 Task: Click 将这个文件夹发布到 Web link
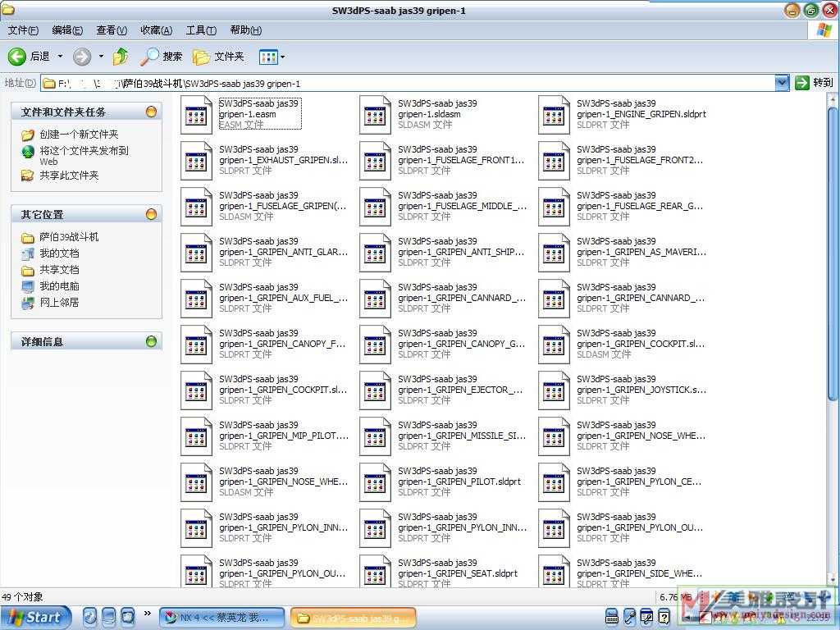[84, 156]
